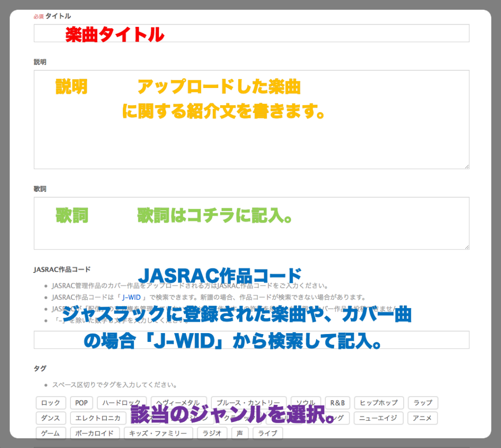The image size is (501, 448).
Task: Select the アニメ tag
Action: click(422, 418)
